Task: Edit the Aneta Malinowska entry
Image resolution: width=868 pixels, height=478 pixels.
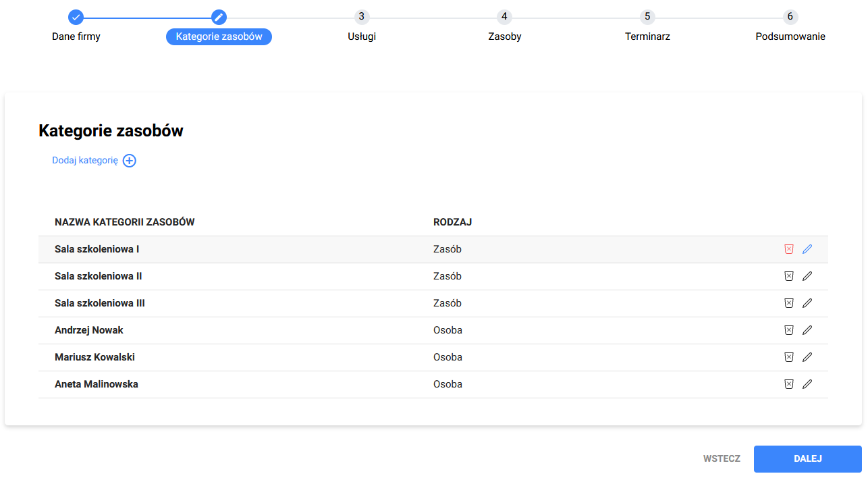Action: pyautogui.click(x=807, y=384)
